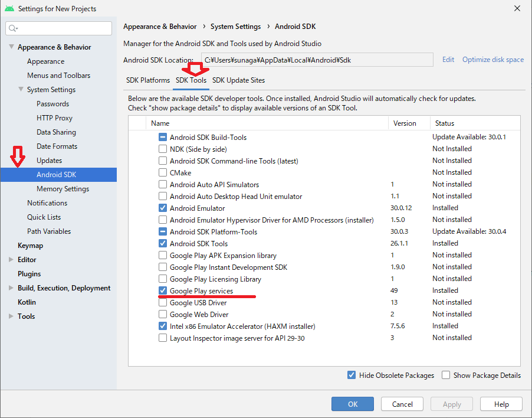Check the Google USB Driver box

pos(163,303)
